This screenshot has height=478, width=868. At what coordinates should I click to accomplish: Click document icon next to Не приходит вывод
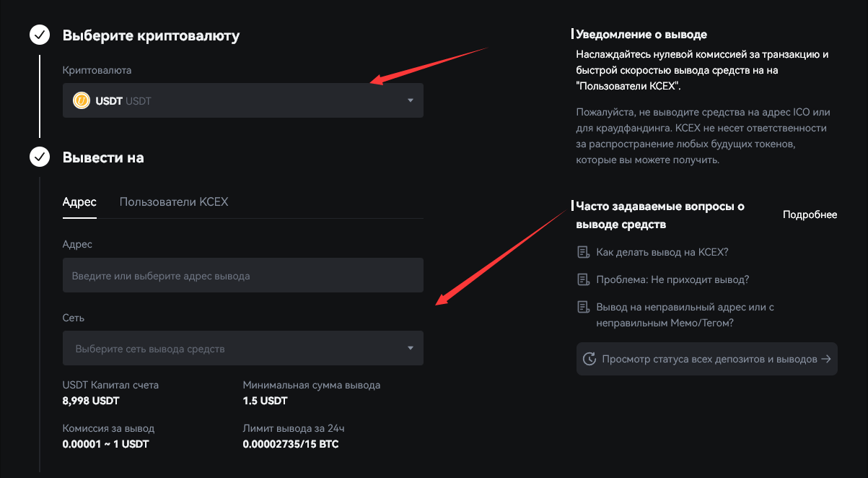[x=583, y=279]
